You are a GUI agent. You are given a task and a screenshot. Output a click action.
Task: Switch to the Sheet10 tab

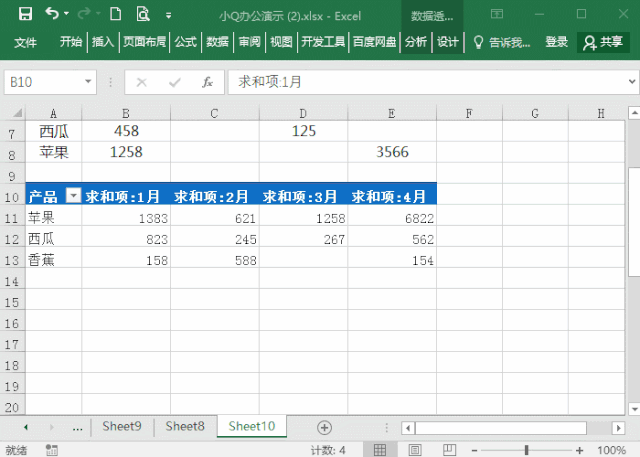pyautogui.click(x=251, y=426)
